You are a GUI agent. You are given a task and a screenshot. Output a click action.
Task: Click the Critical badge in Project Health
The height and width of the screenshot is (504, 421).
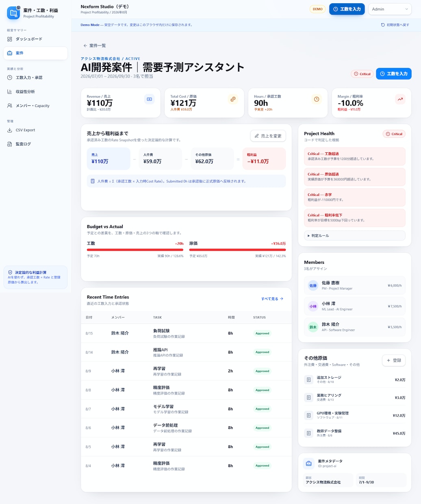click(x=394, y=134)
